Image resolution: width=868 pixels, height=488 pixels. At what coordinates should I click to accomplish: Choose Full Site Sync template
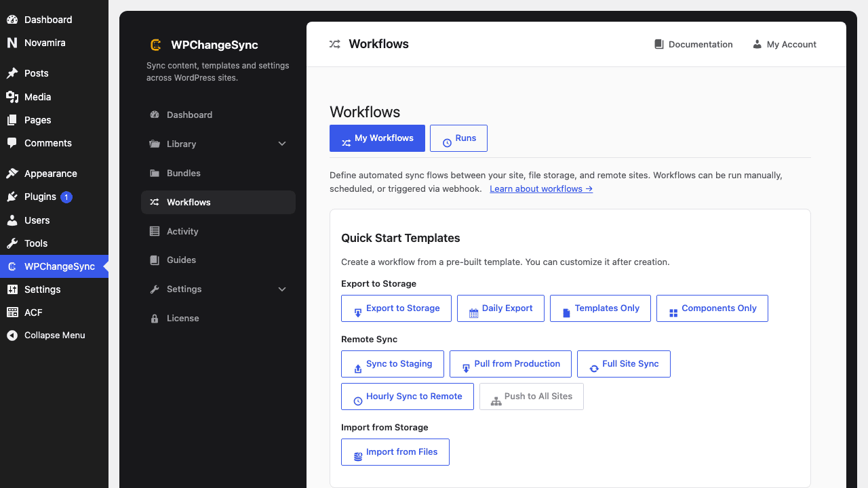[x=624, y=364]
